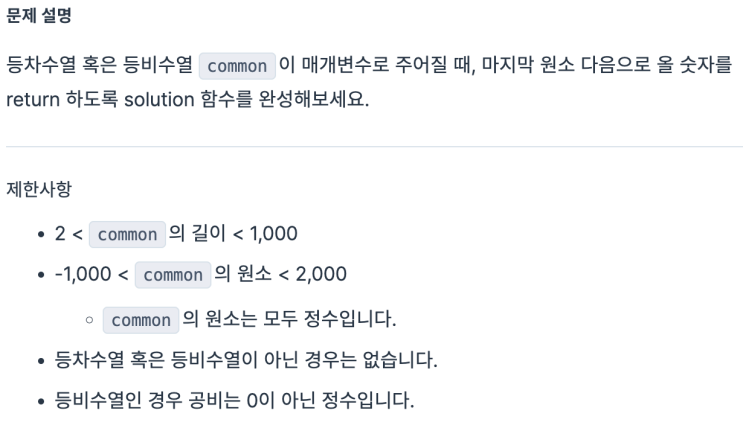Click the common tag in the integer sub-bullet
Screen dimensions: 743x425
[x=141, y=321]
